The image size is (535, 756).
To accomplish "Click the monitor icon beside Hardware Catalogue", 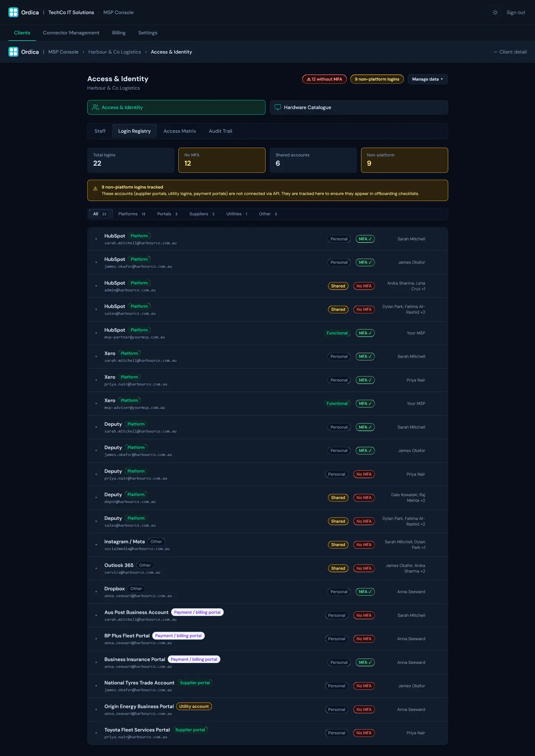I will pyautogui.click(x=278, y=107).
